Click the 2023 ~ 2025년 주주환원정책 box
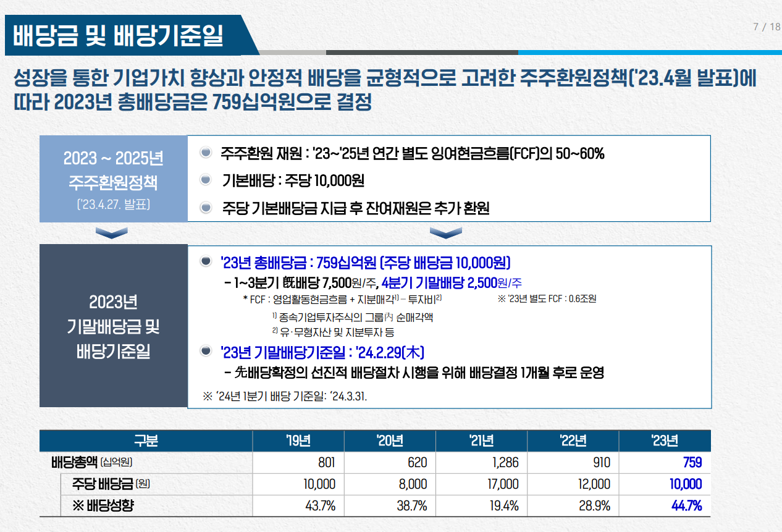The width and height of the screenshot is (782, 532). [x=114, y=179]
